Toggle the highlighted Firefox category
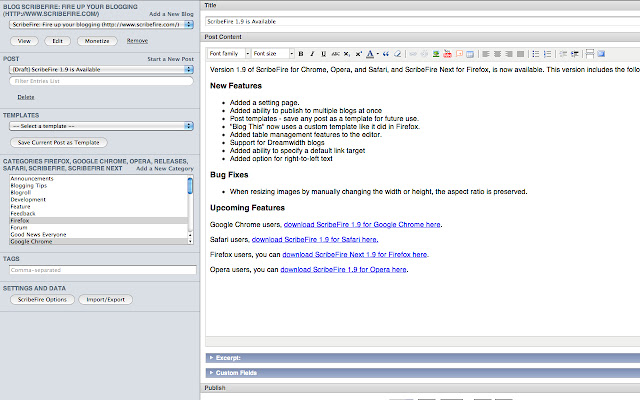640x400 pixels. coord(98,220)
